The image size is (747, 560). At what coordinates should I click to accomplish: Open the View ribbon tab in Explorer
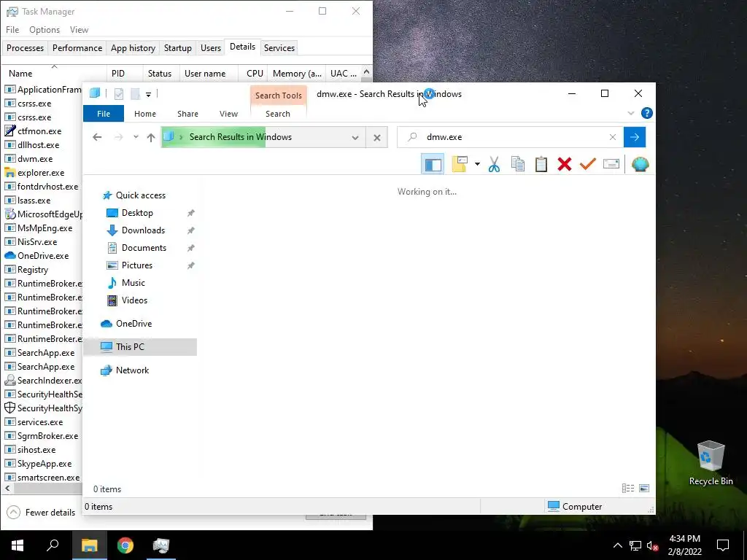(228, 114)
